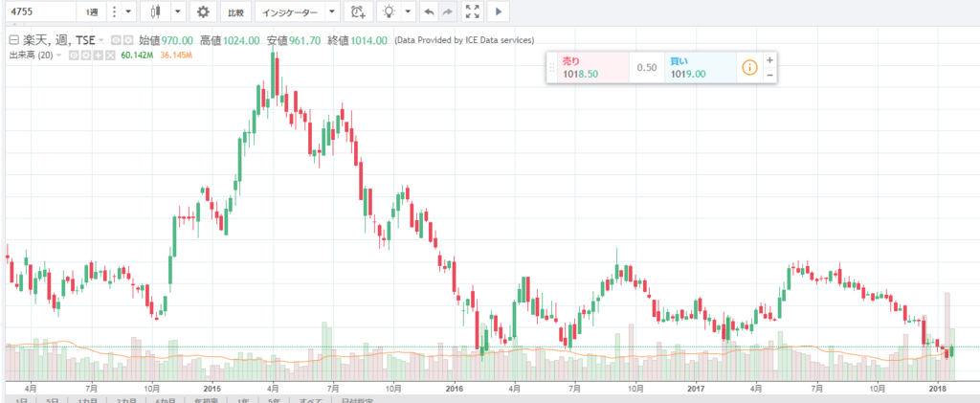Screen dimensions: 980x403
Task: Collapse the legend with the minus box
Action: click(x=13, y=40)
